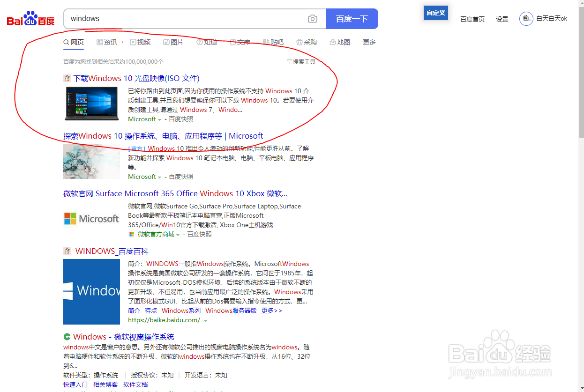Click the user avatar icon
This screenshot has width=584, height=392.
pos(526,19)
